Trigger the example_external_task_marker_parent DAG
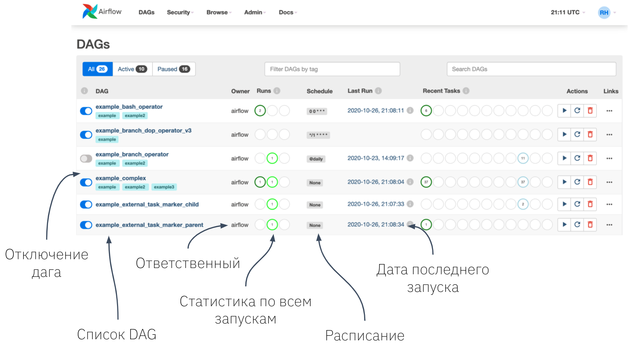The height and width of the screenshot is (351, 644). click(x=564, y=225)
